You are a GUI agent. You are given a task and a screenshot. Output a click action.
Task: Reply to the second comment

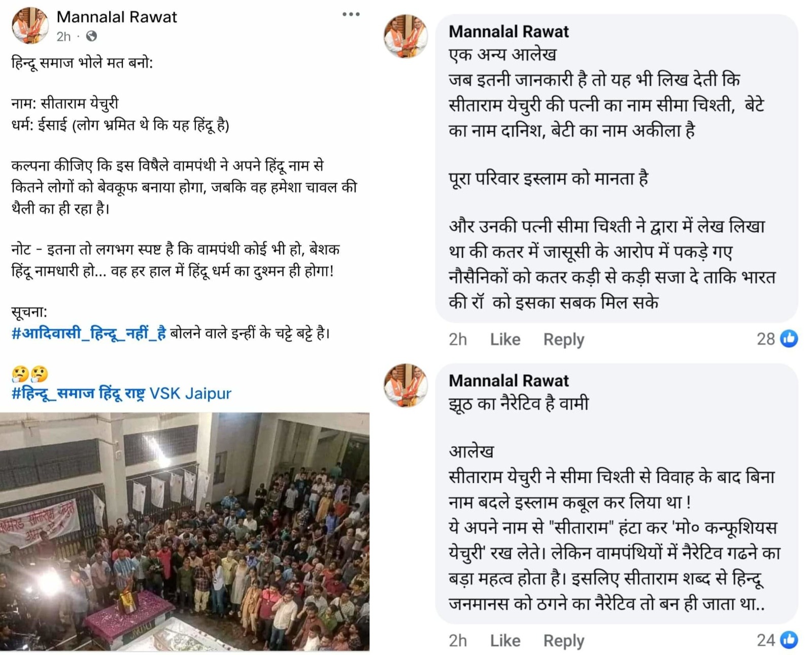tap(563, 640)
